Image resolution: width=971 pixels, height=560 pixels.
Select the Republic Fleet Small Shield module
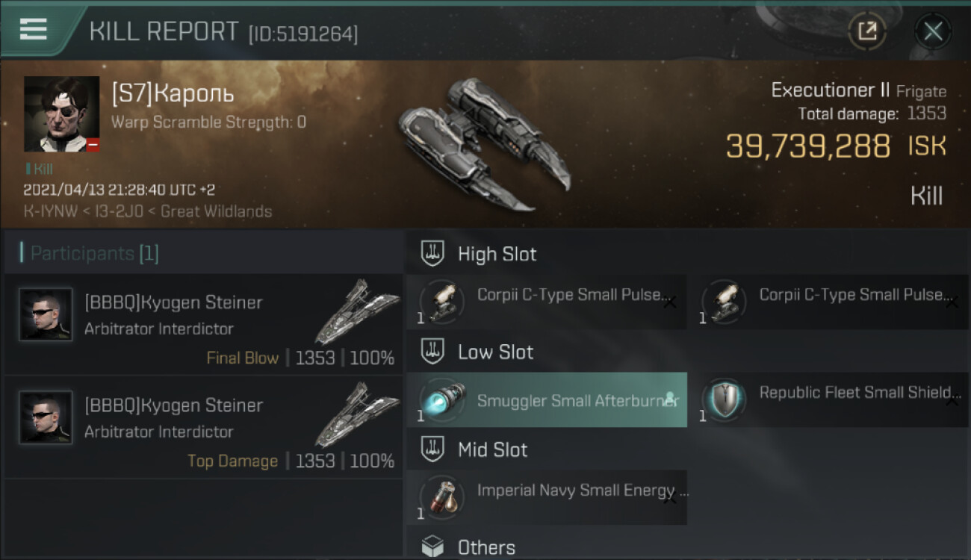click(x=828, y=400)
